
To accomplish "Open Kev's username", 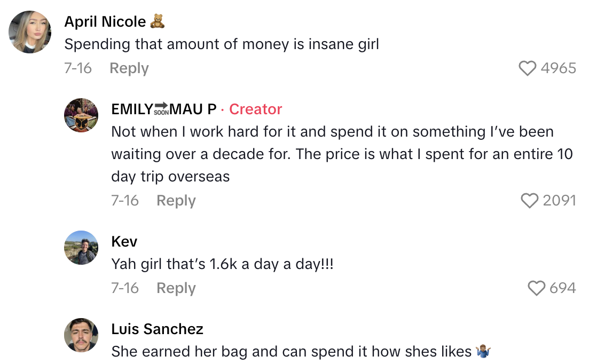I will point(124,241).
